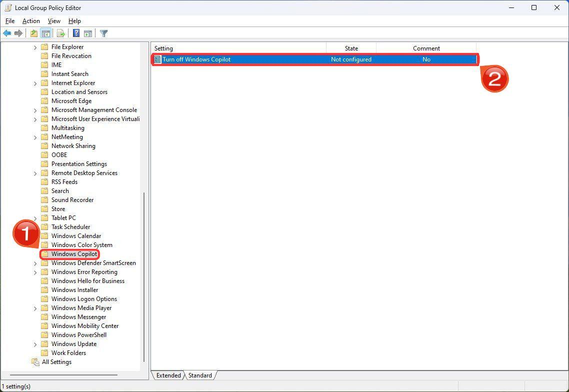Click folder icon next to Windows PowerShell

tap(44, 335)
